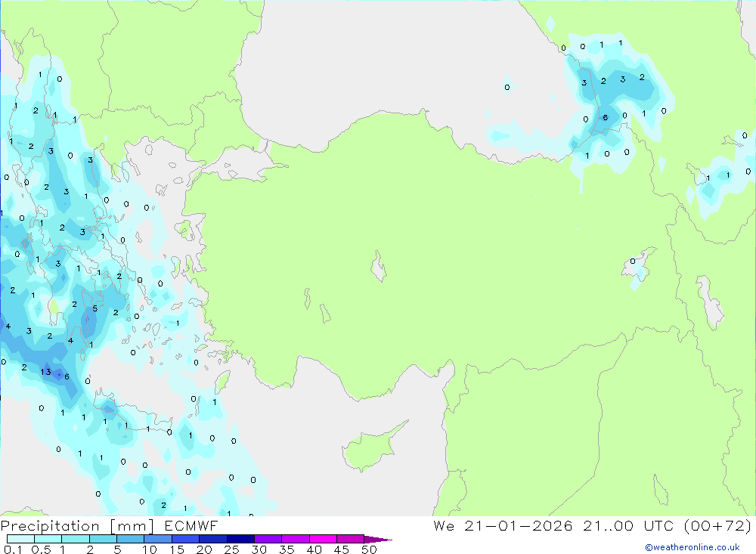The image size is (756, 554).
Task: Click the legend label '20'
Action: pos(204,549)
